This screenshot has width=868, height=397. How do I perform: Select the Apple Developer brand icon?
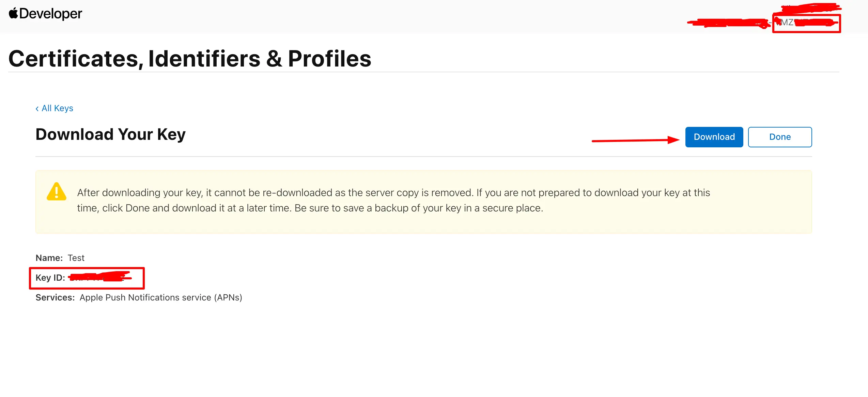tap(13, 13)
